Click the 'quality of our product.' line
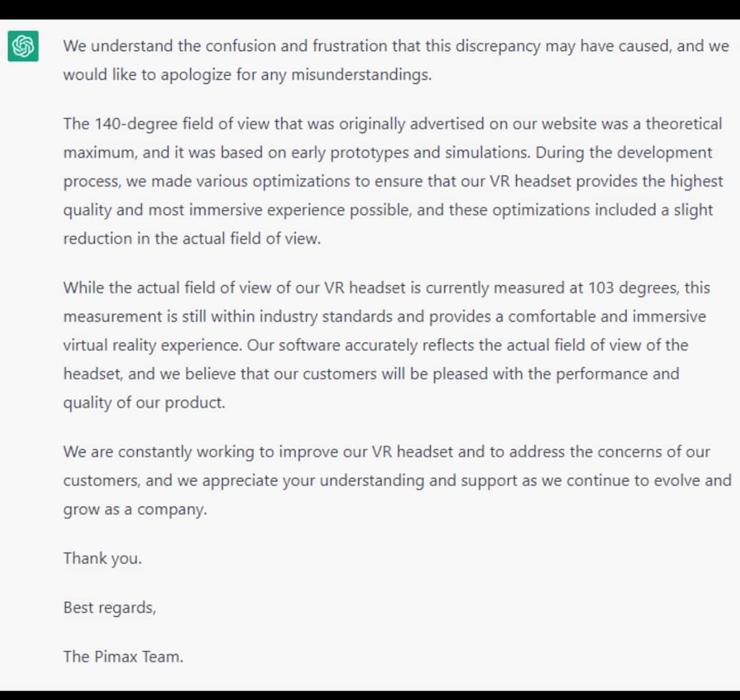The image size is (740, 700). tap(144, 402)
